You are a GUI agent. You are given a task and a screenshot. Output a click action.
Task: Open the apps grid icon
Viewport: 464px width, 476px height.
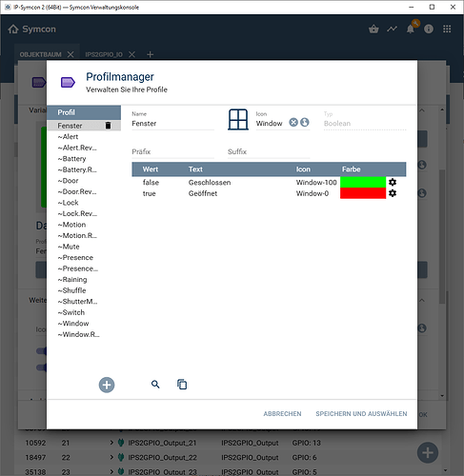pyautogui.click(x=447, y=30)
